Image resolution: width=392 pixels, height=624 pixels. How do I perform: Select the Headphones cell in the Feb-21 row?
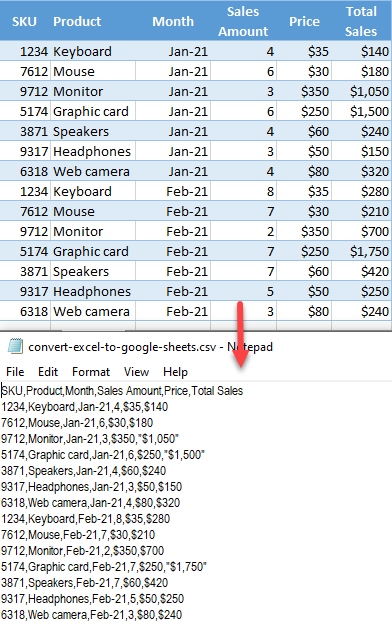tap(93, 291)
